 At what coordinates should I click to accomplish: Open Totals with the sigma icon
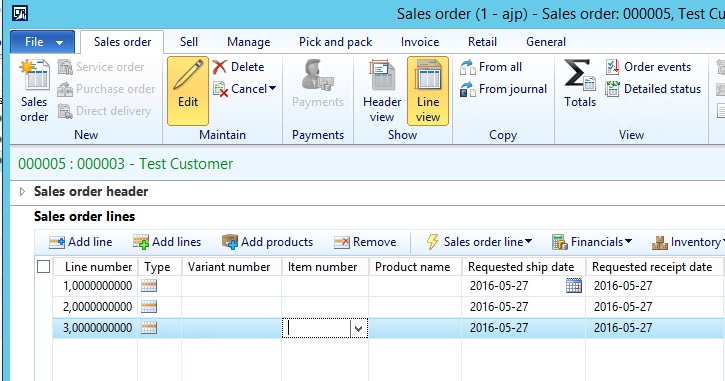pyautogui.click(x=580, y=84)
